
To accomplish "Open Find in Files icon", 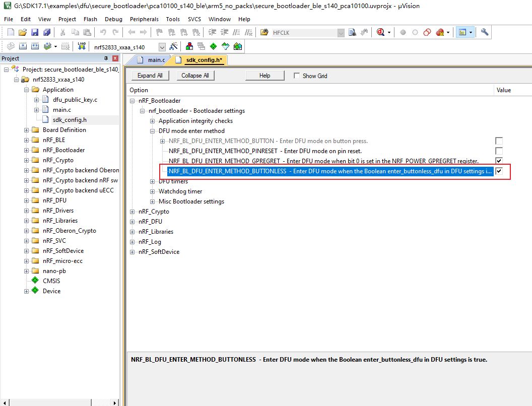I will [264, 32].
